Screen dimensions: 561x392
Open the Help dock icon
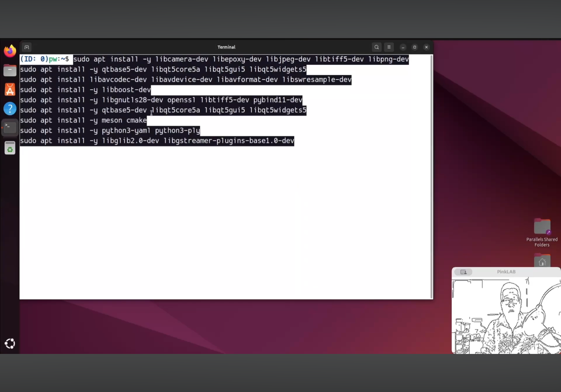pos(10,109)
